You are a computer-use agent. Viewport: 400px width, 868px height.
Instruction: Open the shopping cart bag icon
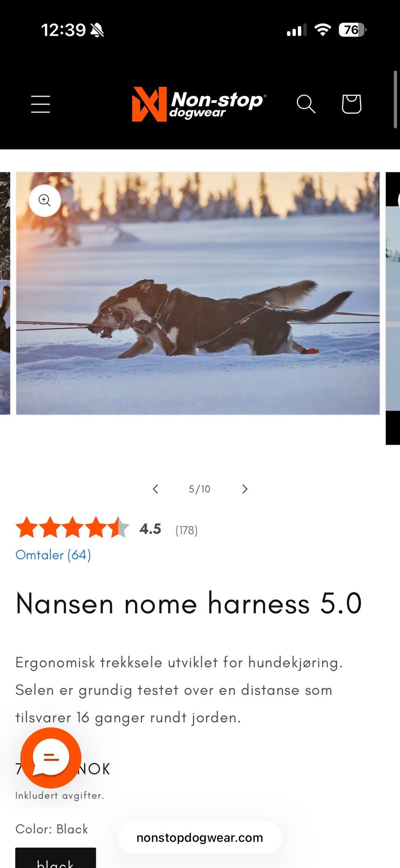tap(351, 104)
